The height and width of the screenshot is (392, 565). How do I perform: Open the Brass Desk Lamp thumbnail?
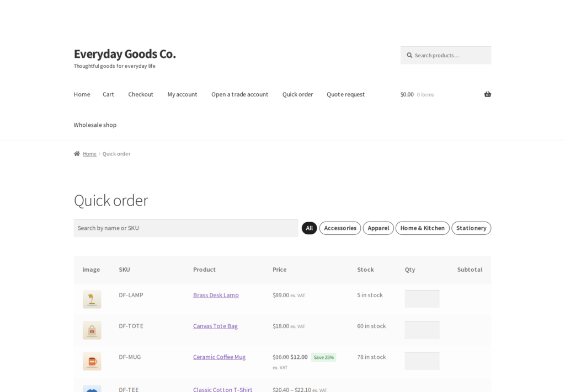tap(92, 299)
